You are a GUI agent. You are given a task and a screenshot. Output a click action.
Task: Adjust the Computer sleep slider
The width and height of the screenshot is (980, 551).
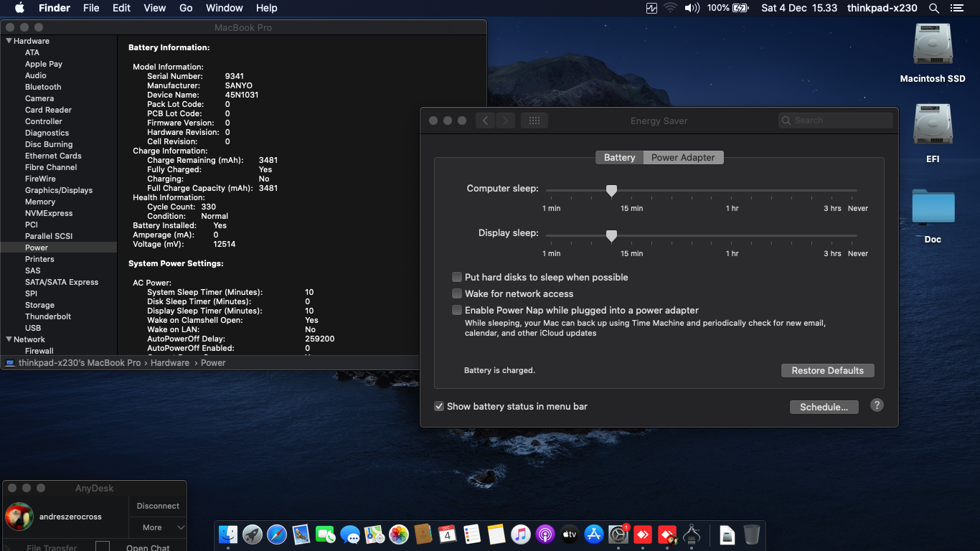(611, 191)
